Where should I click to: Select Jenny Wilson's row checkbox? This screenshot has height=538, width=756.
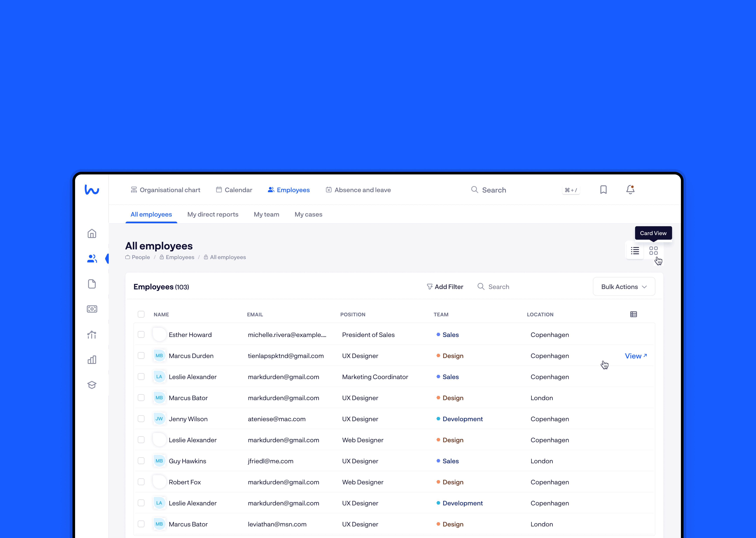coord(141,419)
